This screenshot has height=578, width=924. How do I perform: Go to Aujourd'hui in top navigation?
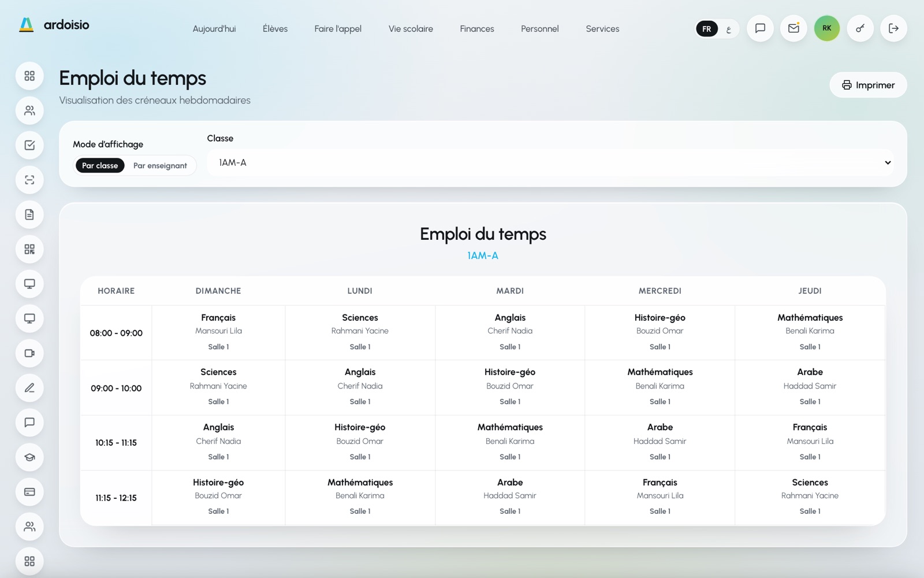[214, 29]
